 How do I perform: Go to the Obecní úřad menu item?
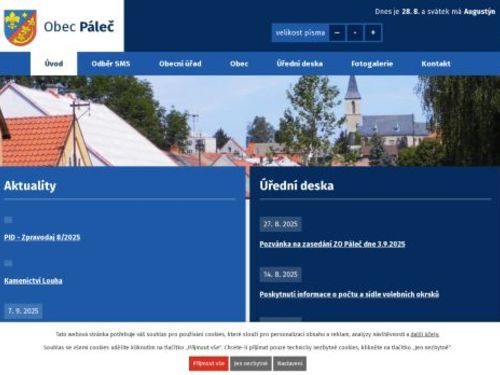click(180, 64)
